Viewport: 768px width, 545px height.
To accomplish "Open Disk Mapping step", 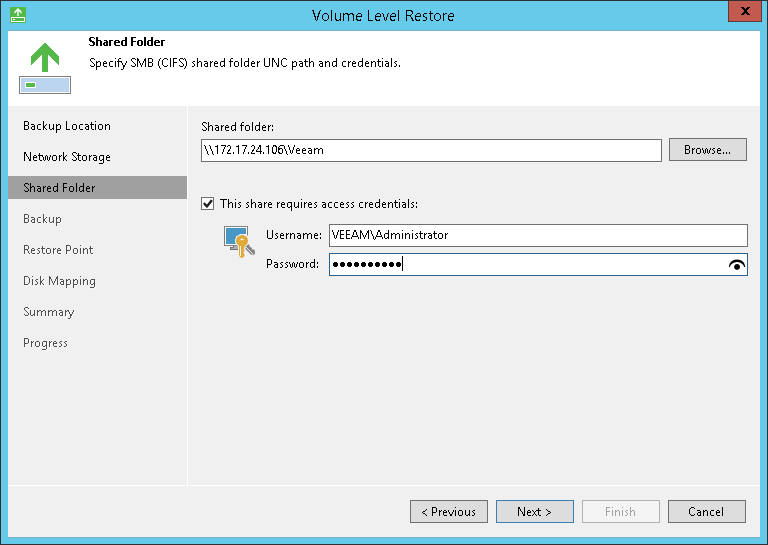I will tap(59, 281).
